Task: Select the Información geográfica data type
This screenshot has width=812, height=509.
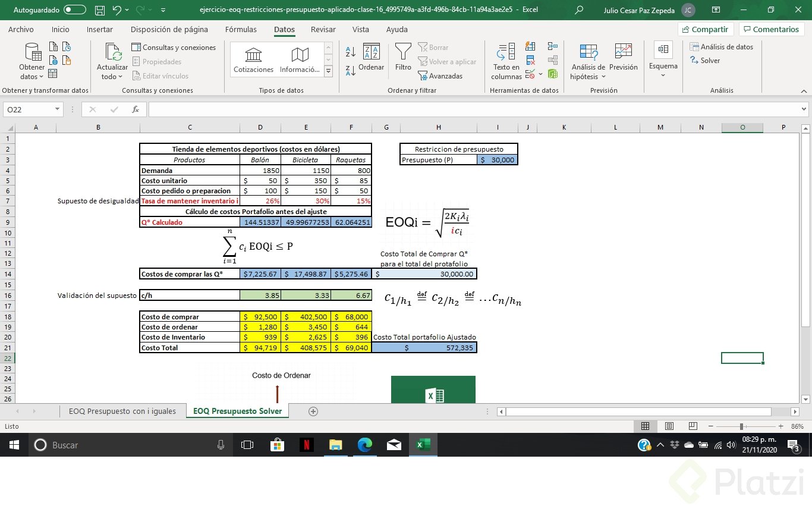Action: point(299,59)
